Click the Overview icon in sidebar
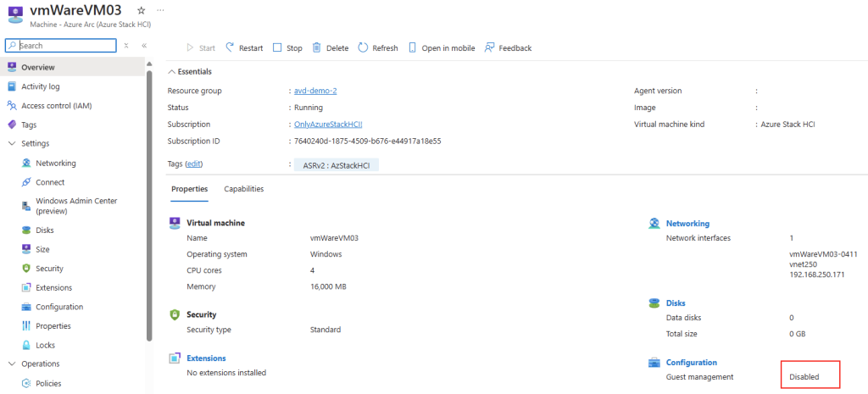The height and width of the screenshot is (394, 868). pos(12,67)
